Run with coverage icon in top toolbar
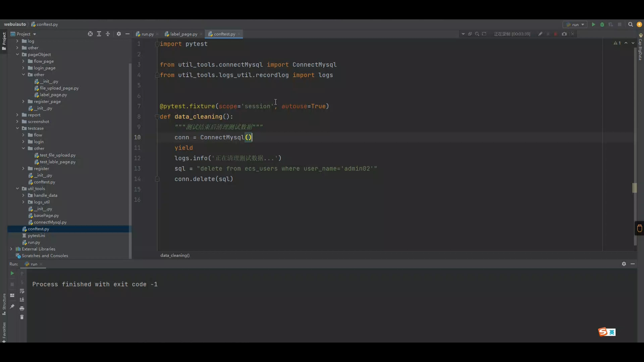644x362 pixels. coord(611,24)
